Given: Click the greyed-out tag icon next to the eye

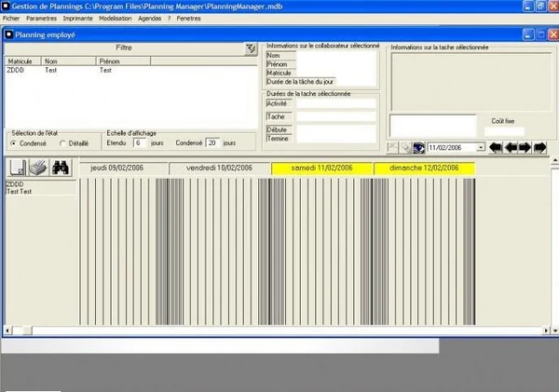Looking at the screenshot, I should tap(405, 147).
